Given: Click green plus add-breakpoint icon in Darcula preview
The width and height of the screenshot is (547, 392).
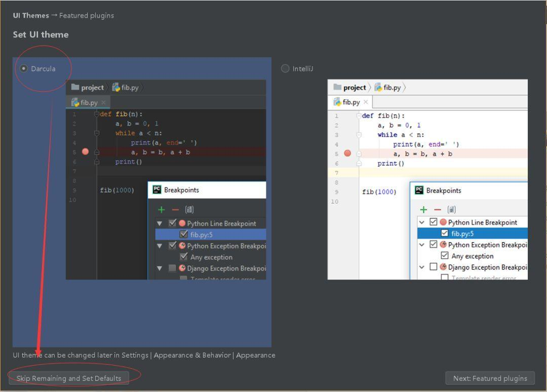Looking at the screenshot, I should click(161, 210).
